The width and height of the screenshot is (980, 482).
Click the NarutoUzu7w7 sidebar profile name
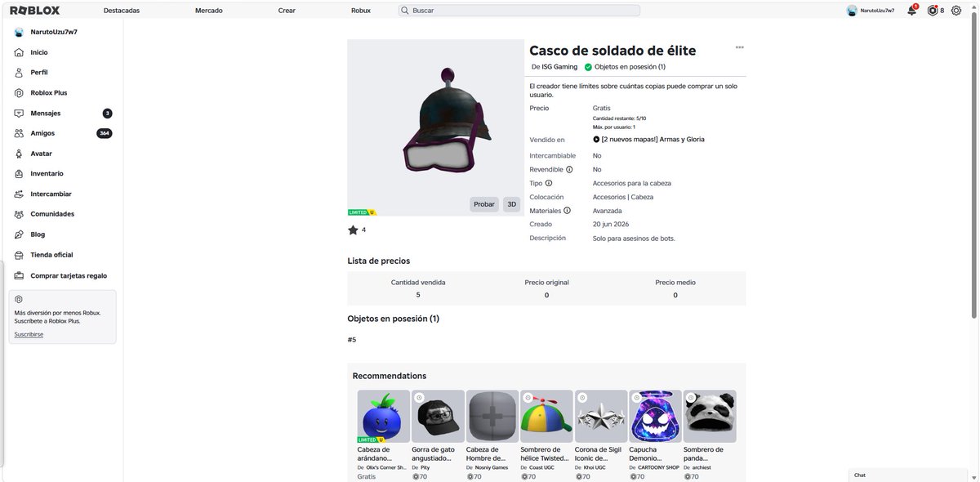coord(54,32)
